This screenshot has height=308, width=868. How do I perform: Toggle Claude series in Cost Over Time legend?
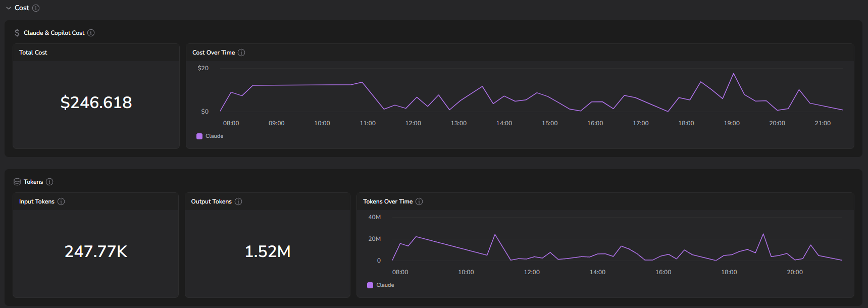click(x=210, y=136)
